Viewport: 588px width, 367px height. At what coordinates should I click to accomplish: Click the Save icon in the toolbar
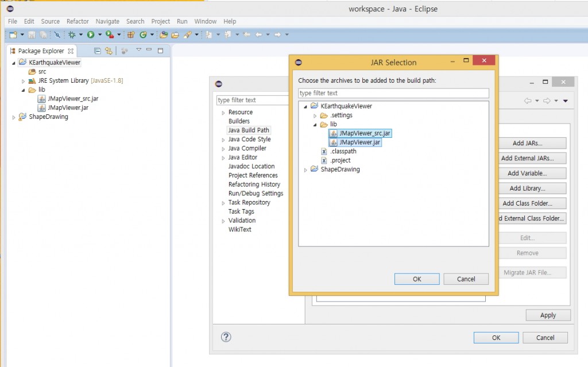[30, 34]
